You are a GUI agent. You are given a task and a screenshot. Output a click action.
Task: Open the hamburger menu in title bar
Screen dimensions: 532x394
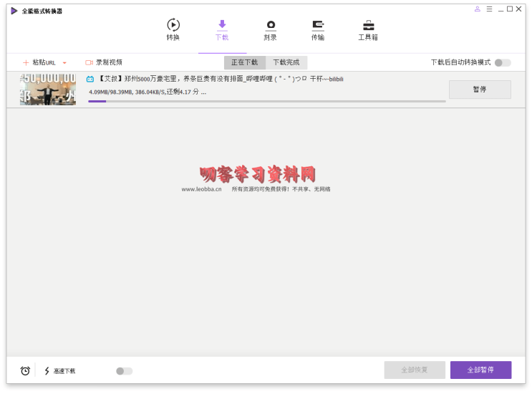coord(489,9)
